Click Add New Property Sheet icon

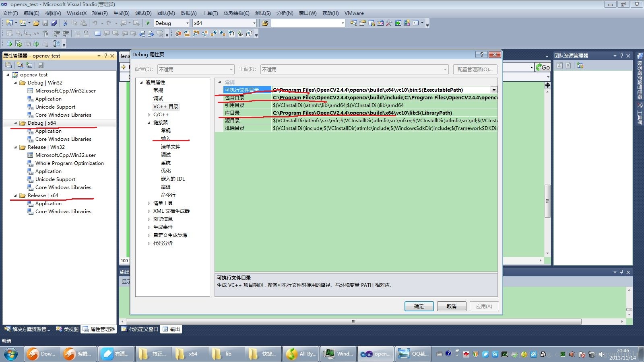20,65
